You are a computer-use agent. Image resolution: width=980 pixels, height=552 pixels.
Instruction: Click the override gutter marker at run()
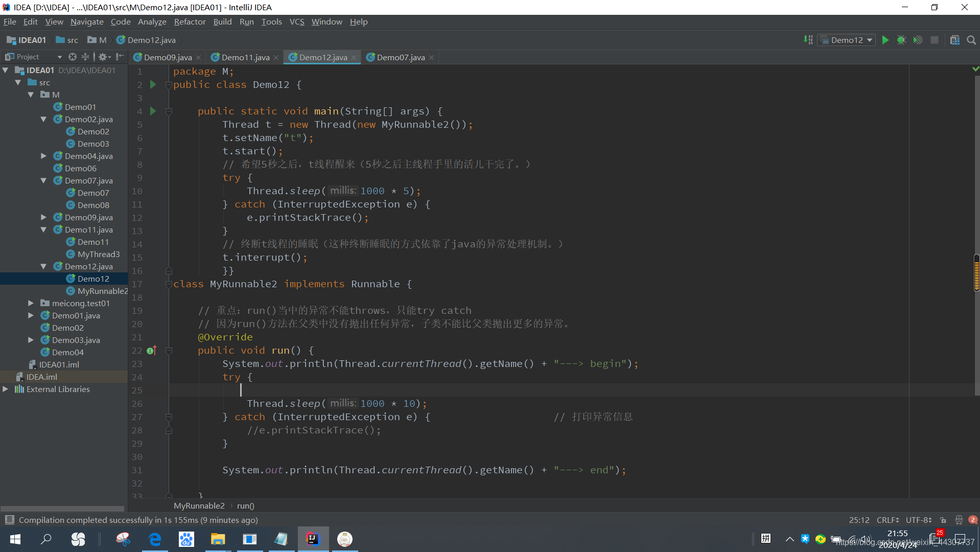click(x=151, y=351)
